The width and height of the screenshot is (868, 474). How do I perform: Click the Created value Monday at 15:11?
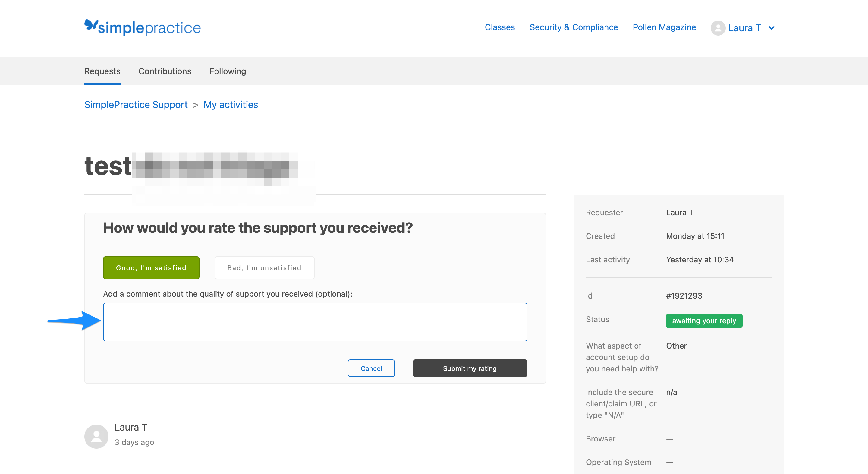pos(695,236)
